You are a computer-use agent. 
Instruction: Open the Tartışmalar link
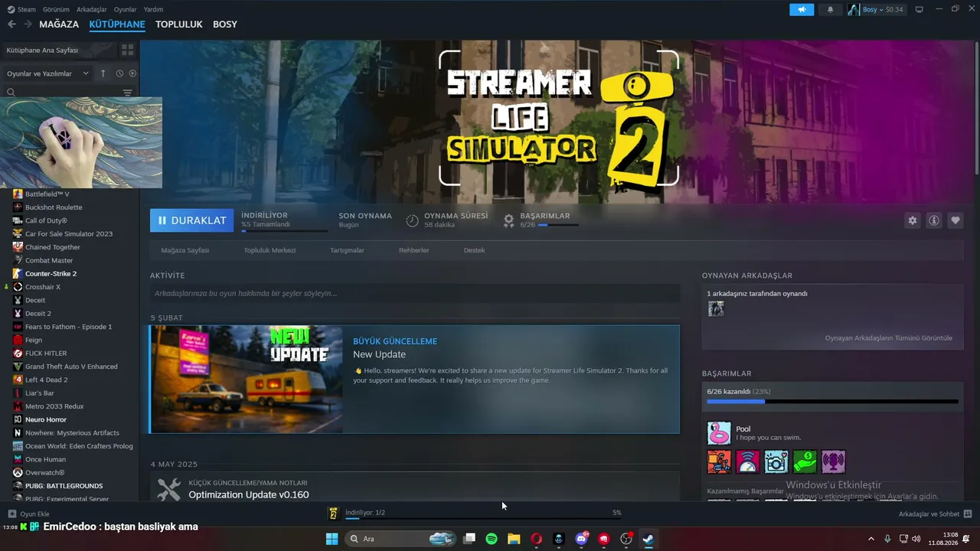tap(347, 250)
